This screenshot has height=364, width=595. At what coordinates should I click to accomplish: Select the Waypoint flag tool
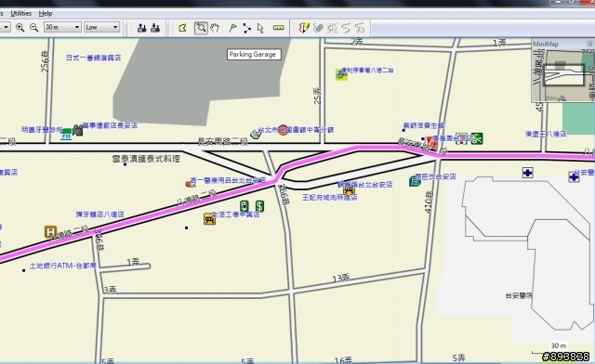tap(233, 28)
